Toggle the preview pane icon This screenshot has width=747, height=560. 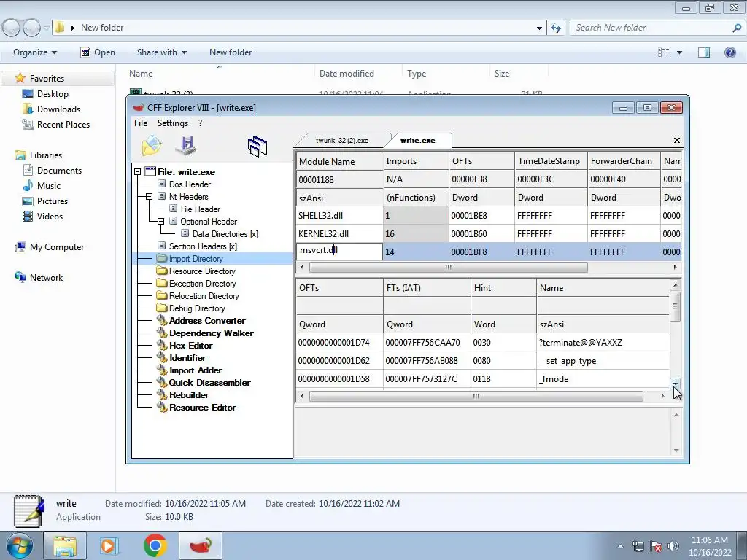point(704,52)
